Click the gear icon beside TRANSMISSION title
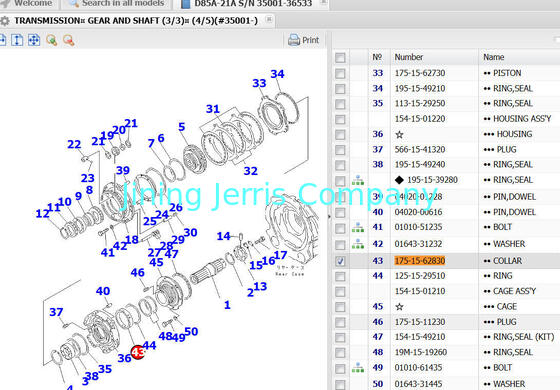560x390 pixels. click(4, 21)
